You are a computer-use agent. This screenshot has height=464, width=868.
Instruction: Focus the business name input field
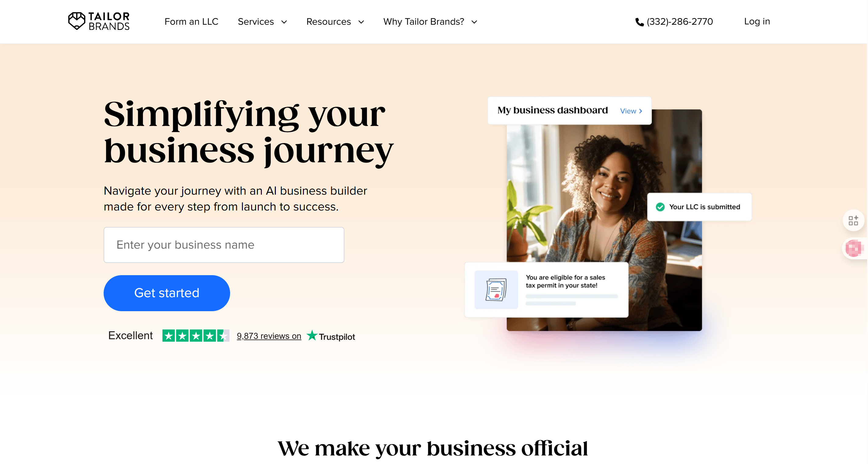click(x=224, y=245)
